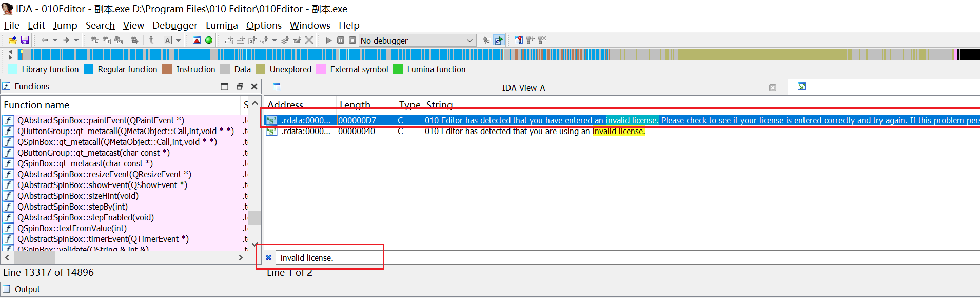
Task: Open the File menu
Action: (11, 25)
